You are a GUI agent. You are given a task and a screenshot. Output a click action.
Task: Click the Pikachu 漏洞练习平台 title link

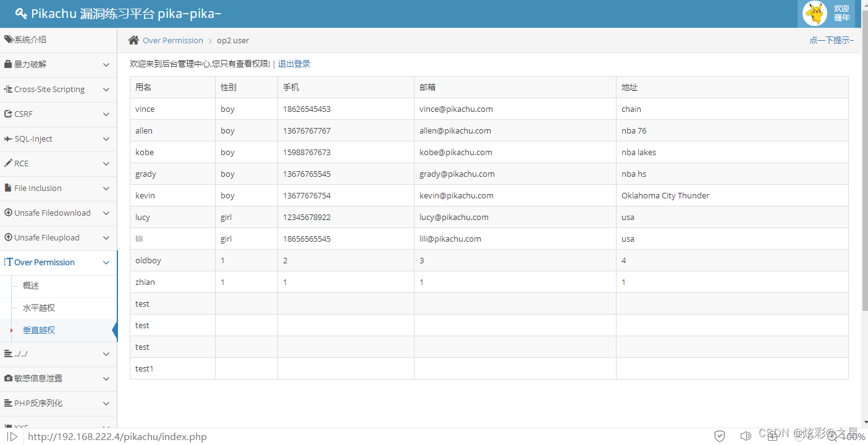[126, 14]
